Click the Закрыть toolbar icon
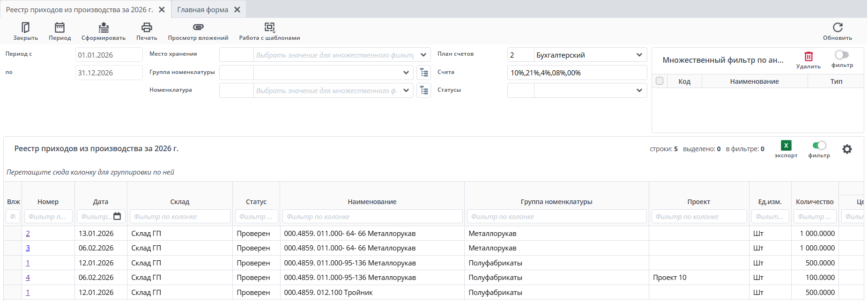 [x=25, y=28]
